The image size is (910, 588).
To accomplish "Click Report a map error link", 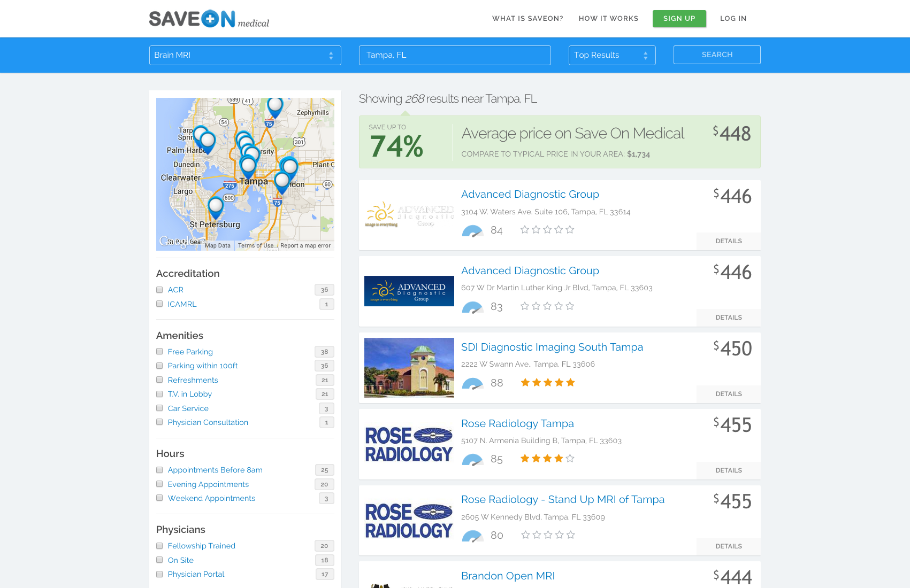I will [305, 246].
